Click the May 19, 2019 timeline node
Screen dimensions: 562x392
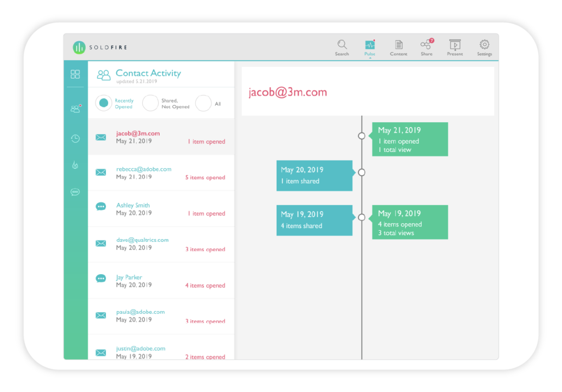362,217
